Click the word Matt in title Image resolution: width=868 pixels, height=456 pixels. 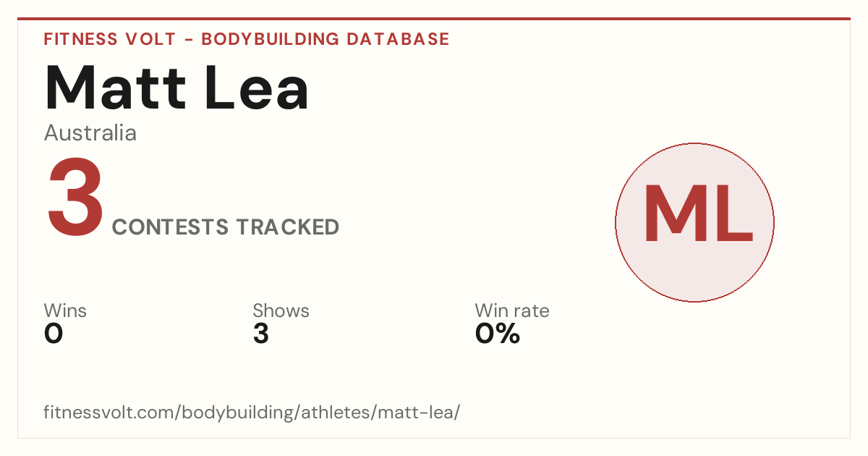click(x=114, y=88)
